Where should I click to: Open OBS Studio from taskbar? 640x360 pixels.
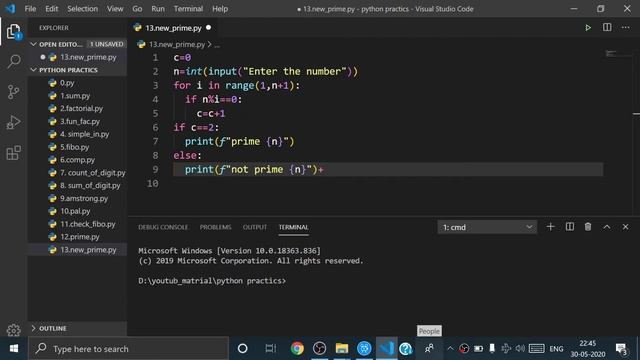click(x=319, y=349)
